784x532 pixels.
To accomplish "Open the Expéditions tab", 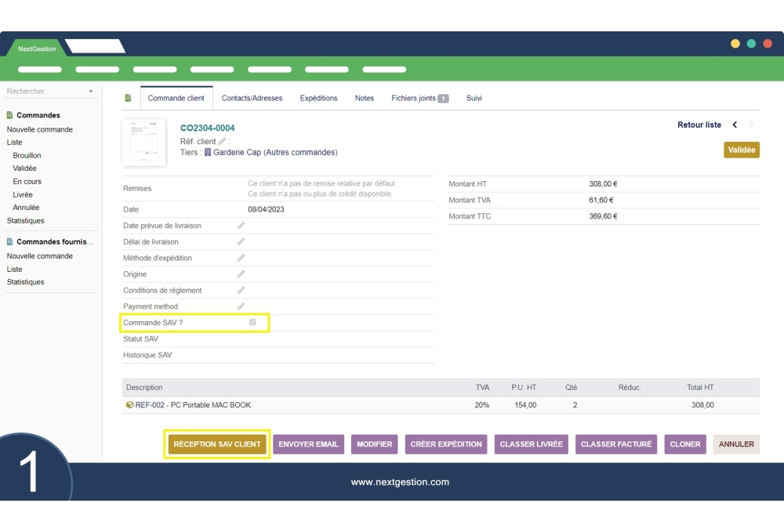I will (318, 98).
